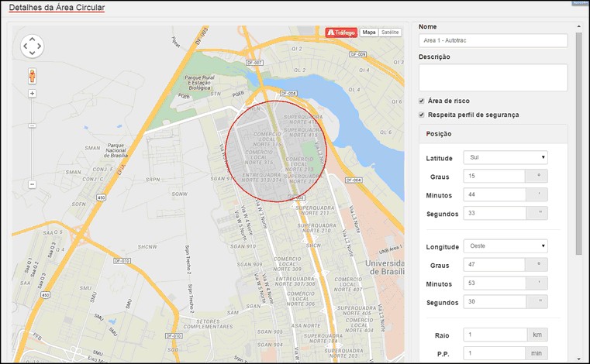Click the km unit label beside Raio
The width and height of the screenshot is (590, 364).
537,335
